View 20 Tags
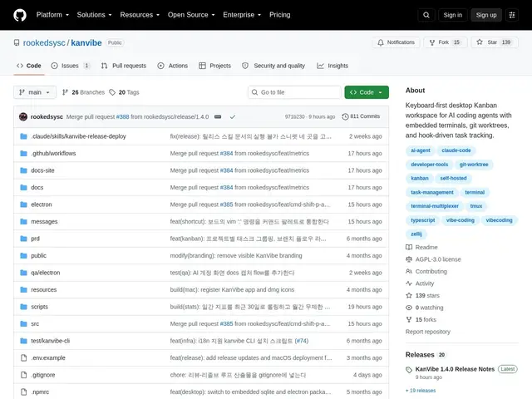The height and width of the screenshot is (399, 532). point(124,92)
